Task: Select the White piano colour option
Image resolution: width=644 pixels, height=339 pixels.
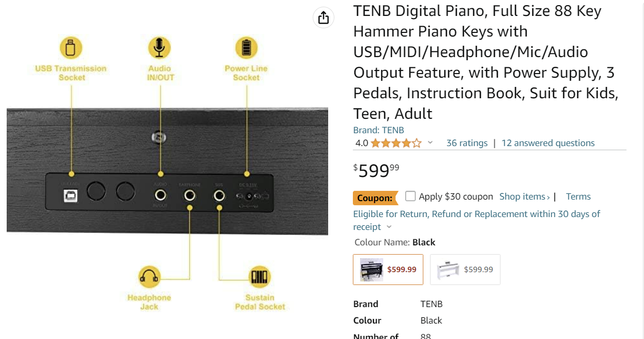Action: (465, 270)
